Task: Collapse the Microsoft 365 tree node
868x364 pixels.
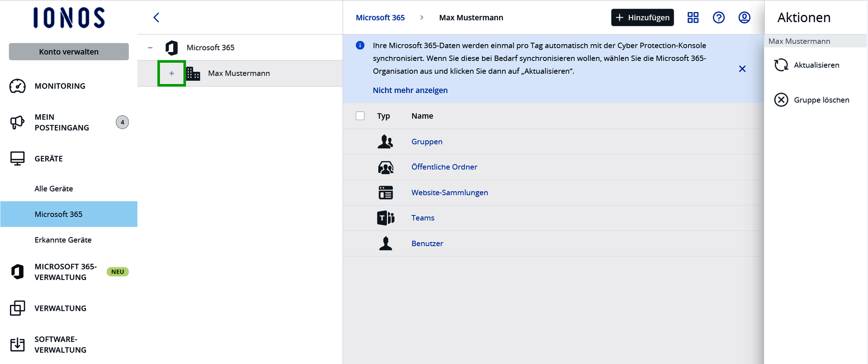Action: click(x=150, y=47)
